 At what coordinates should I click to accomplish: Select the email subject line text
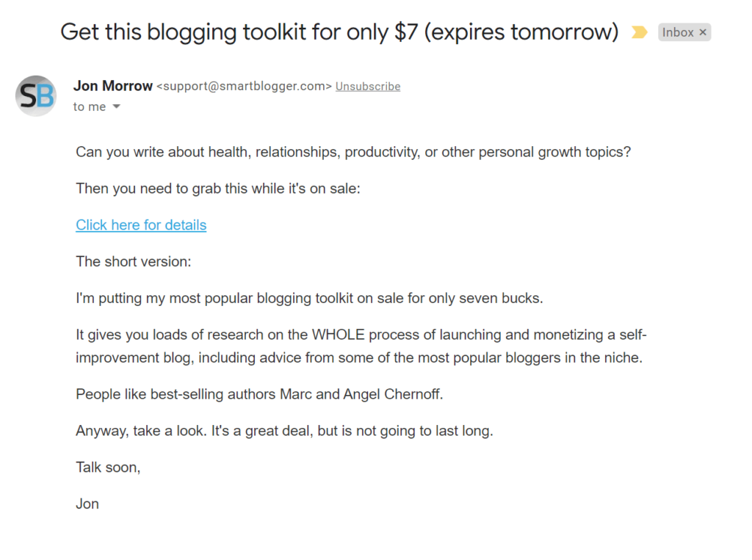point(338,32)
